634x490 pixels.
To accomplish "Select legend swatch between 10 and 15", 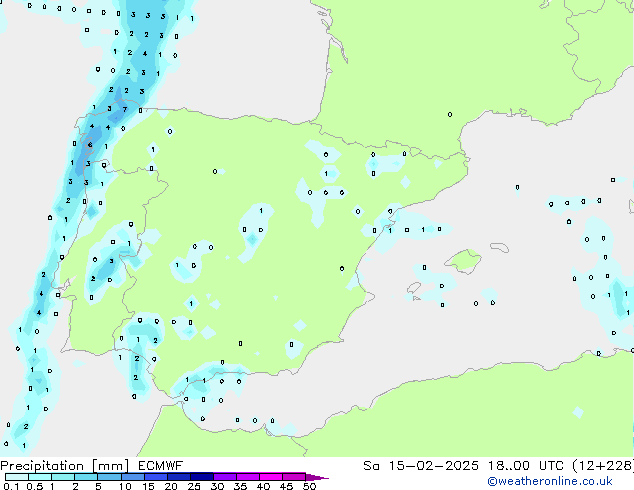I will tap(133, 477).
